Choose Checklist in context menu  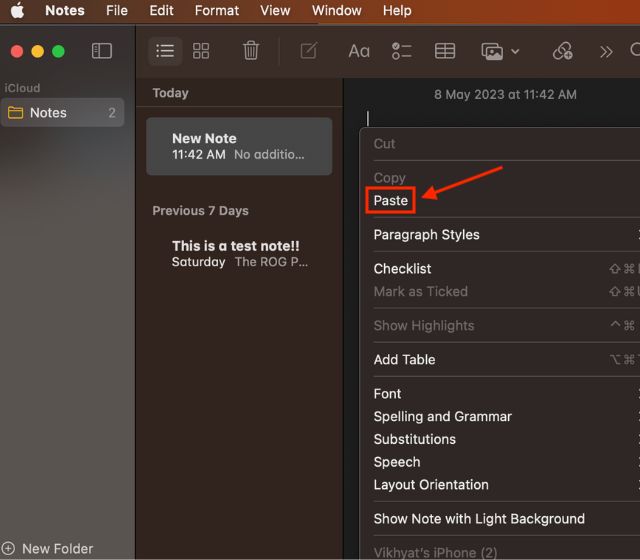click(x=403, y=269)
